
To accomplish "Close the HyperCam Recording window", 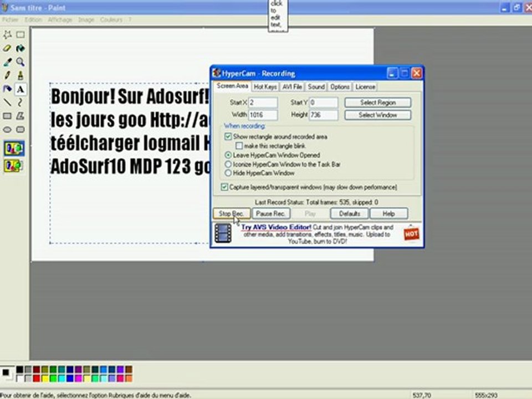I will (417, 73).
